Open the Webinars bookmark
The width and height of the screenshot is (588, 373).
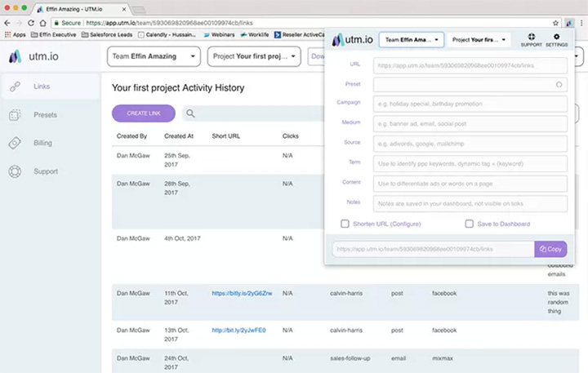click(x=219, y=34)
